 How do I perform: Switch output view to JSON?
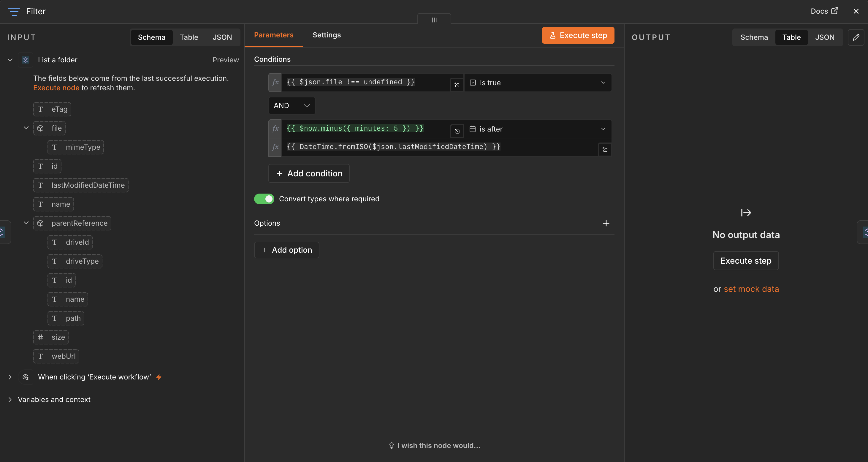(x=825, y=37)
